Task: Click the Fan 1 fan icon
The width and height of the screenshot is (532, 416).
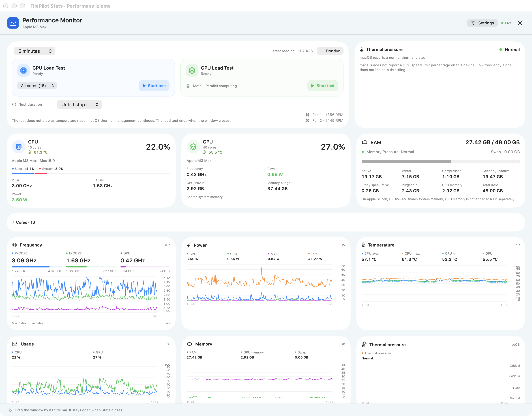Action: (307, 115)
